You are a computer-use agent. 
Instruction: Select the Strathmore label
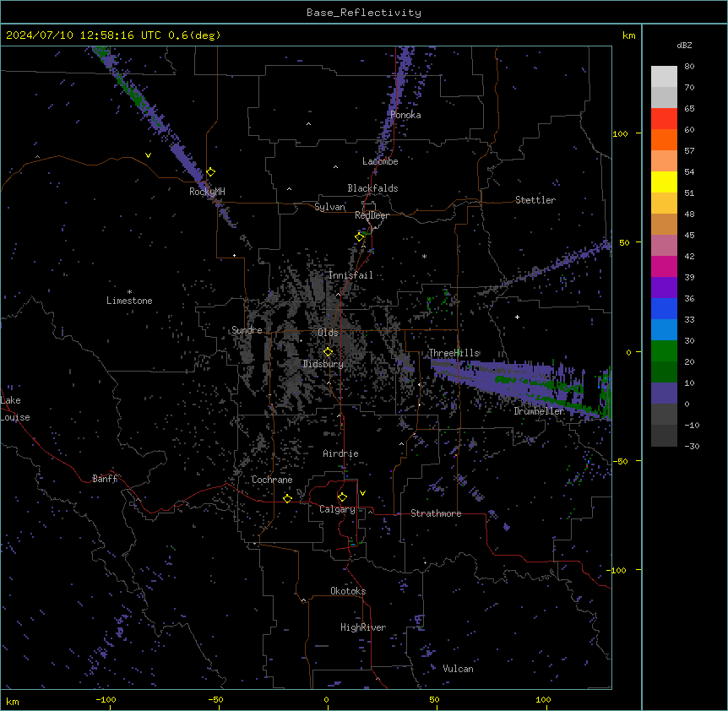[x=436, y=513]
